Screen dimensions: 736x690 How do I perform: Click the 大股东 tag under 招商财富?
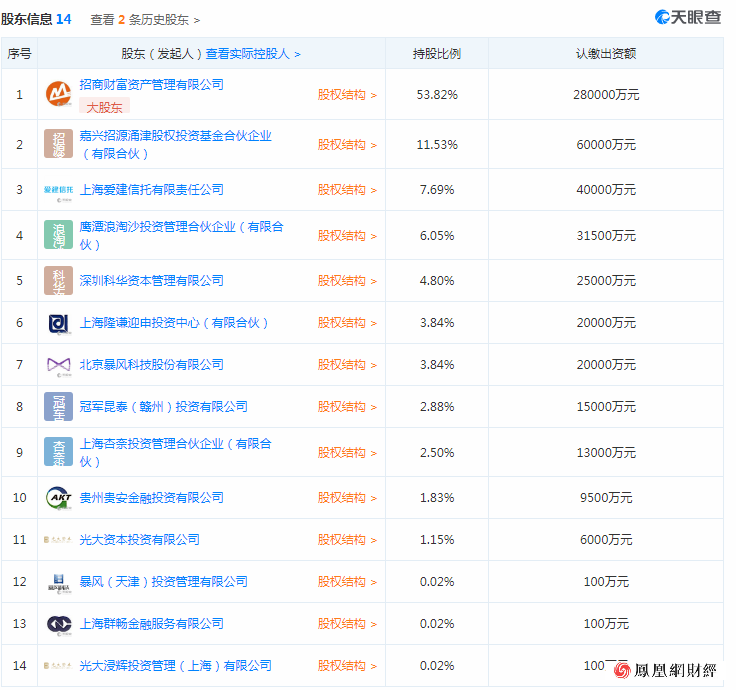pyautogui.click(x=104, y=107)
